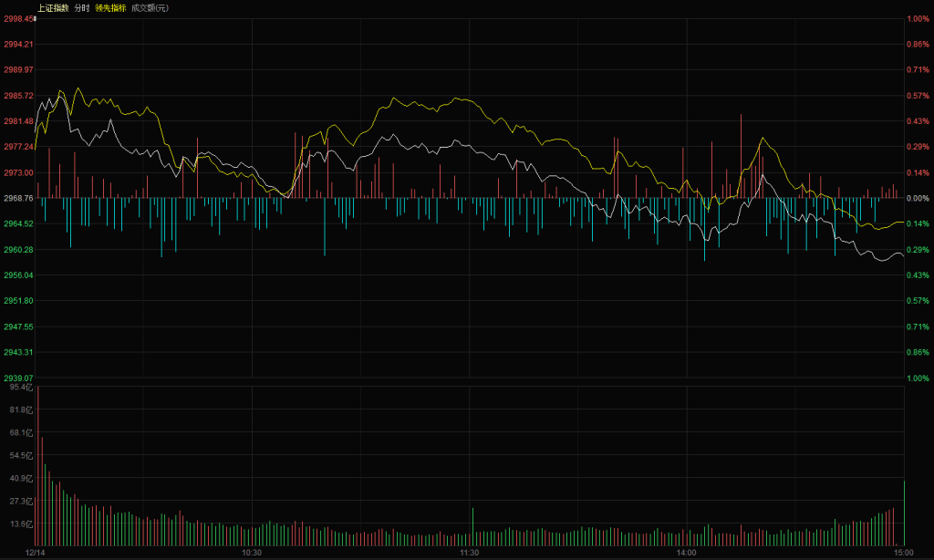
Task: Click the 27.3亿 volume axis label
Action: 22,502
